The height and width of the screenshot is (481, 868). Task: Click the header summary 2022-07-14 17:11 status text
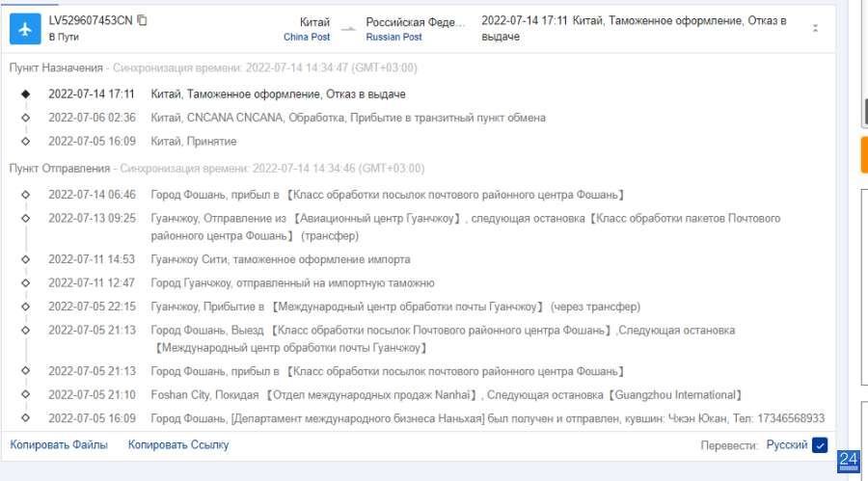[634, 29]
